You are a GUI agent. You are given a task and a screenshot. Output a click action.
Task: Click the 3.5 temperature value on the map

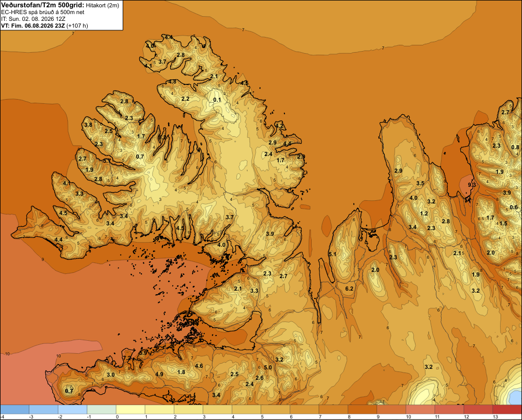pyautogui.click(x=420, y=183)
